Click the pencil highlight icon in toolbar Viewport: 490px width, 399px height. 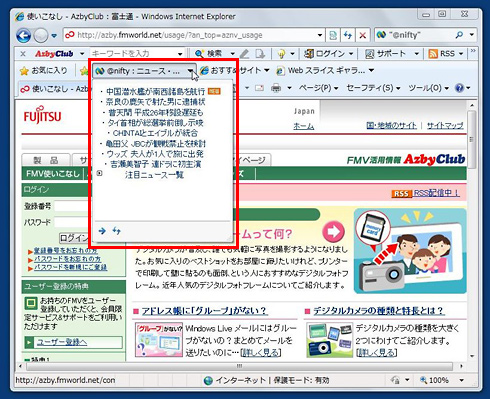pyautogui.click(x=245, y=53)
